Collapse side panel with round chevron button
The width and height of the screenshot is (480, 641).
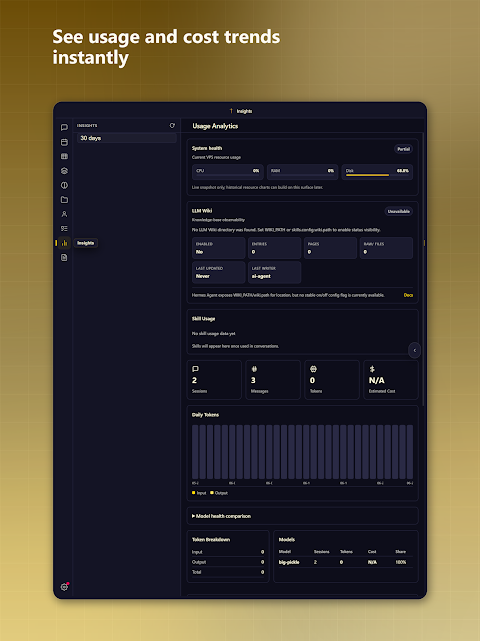click(414, 350)
